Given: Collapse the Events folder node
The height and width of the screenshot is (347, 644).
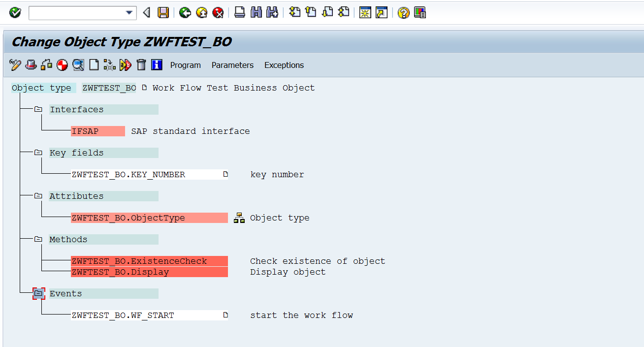Looking at the screenshot, I should (x=38, y=293).
